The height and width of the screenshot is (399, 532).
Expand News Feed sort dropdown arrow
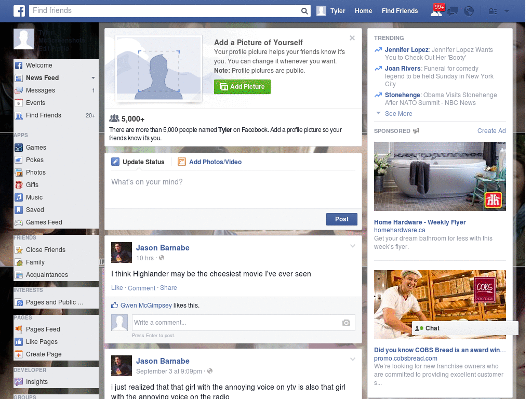tap(93, 78)
